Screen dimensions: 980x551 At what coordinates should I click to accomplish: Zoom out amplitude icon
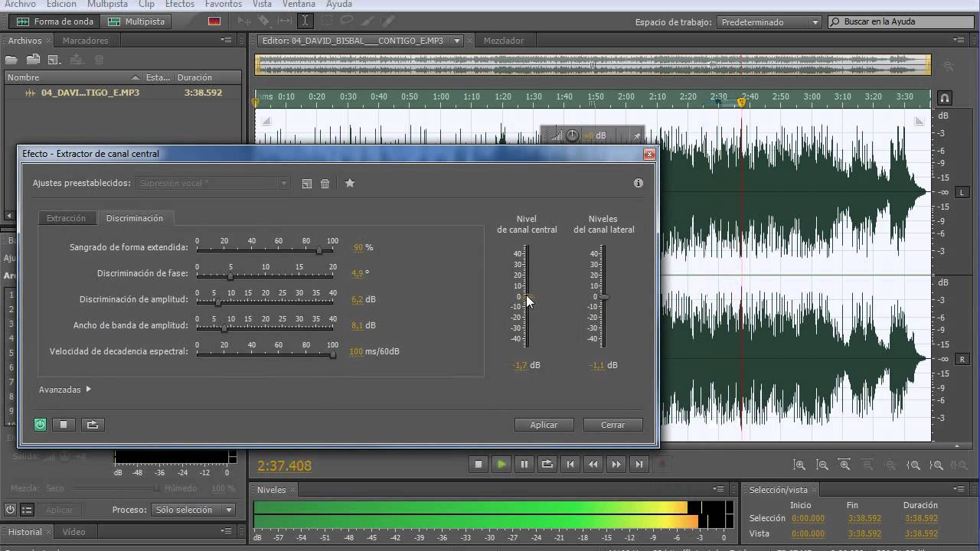(x=822, y=465)
